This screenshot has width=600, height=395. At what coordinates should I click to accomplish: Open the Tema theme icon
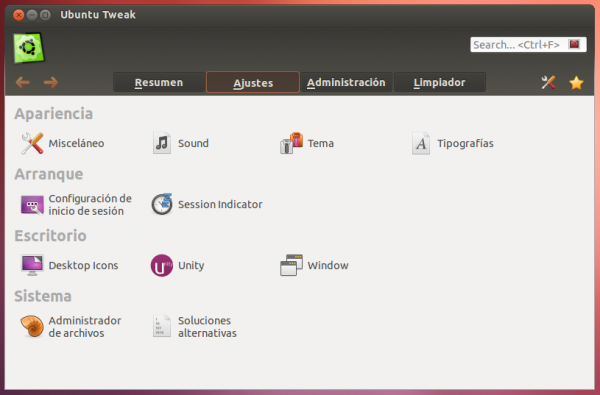pyautogui.click(x=291, y=143)
